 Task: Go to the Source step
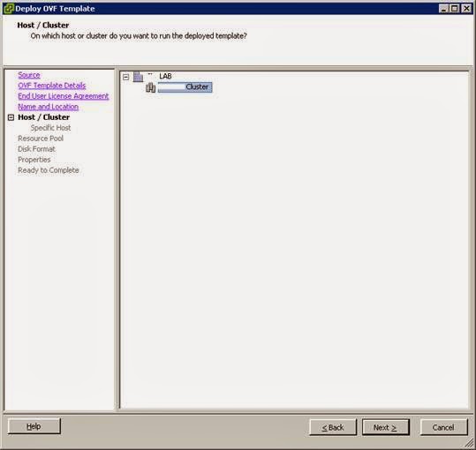point(29,75)
